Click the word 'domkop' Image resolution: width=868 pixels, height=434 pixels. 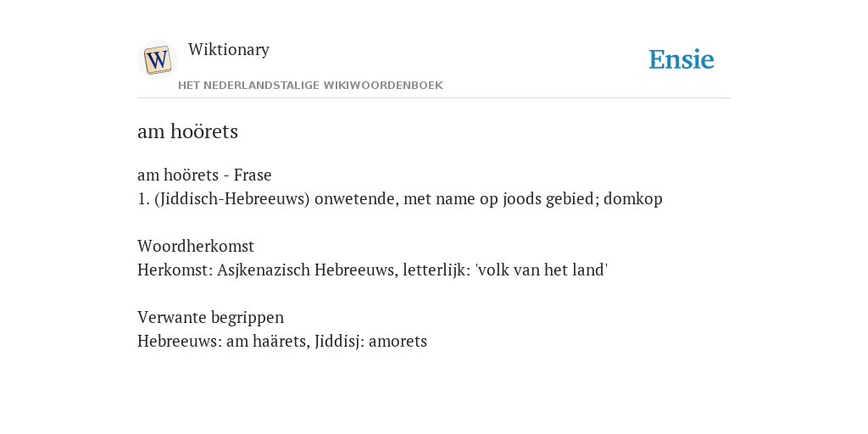[x=632, y=198]
